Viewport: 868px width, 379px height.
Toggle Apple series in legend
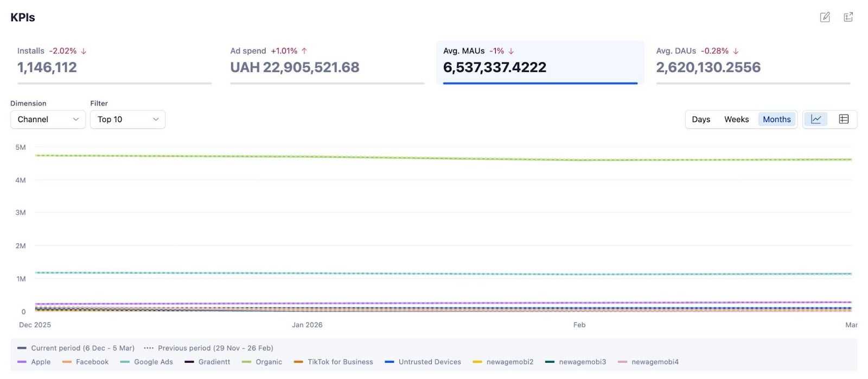(34, 362)
